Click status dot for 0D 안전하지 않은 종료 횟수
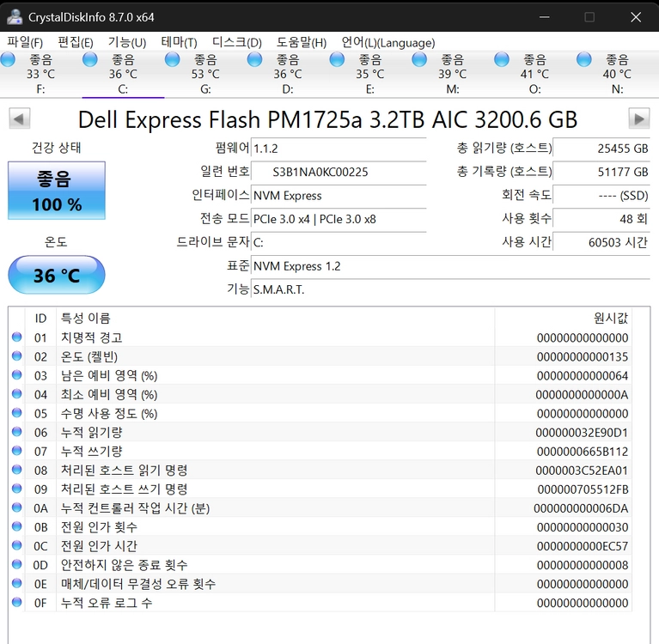Viewport: 659px width, 644px height. tap(17, 564)
